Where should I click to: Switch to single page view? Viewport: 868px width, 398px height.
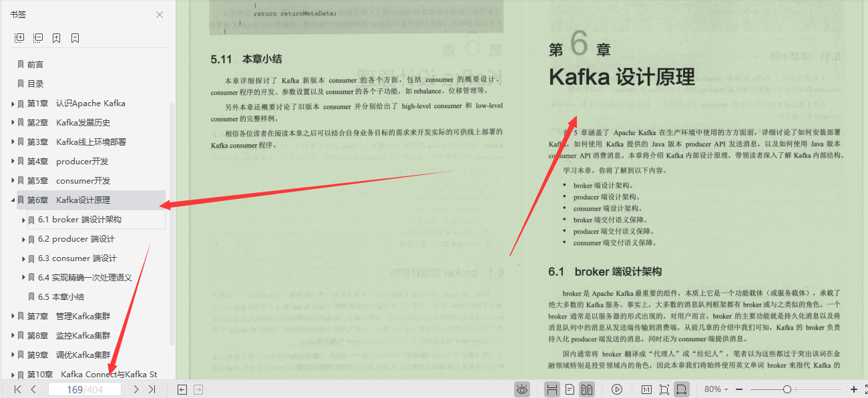tap(570, 389)
